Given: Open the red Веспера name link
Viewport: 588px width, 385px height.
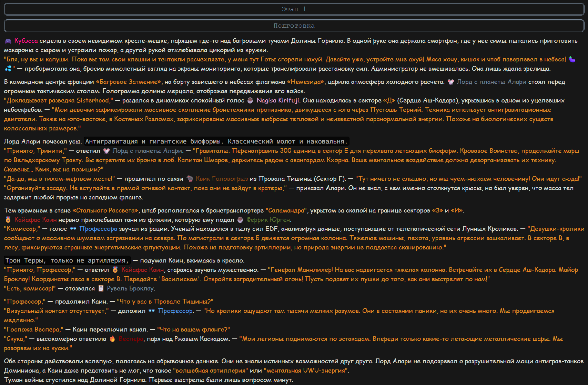Looking at the screenshot, I should 131,339.
